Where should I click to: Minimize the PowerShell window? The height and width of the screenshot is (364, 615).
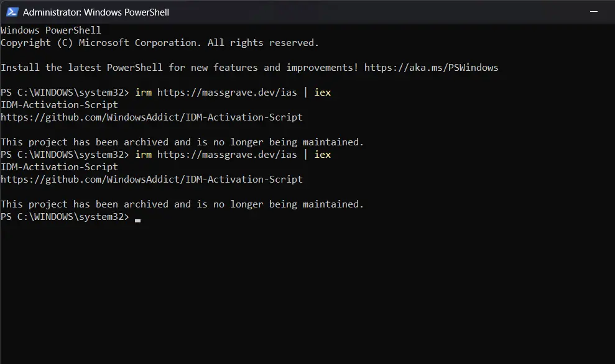point(594,12)
